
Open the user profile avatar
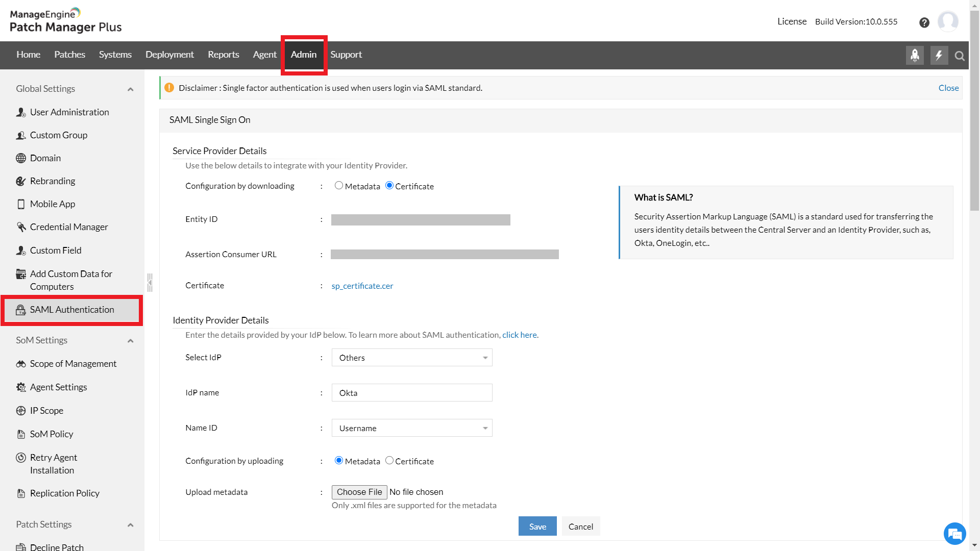[948, 21]
